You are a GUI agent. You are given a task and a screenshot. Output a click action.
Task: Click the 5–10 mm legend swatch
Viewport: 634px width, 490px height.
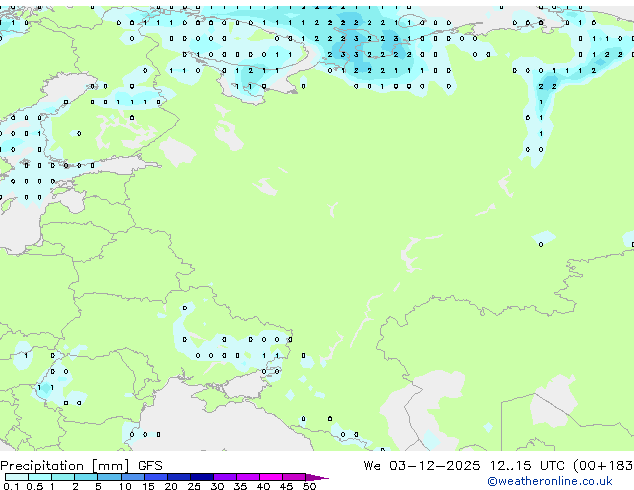point(109,477)
